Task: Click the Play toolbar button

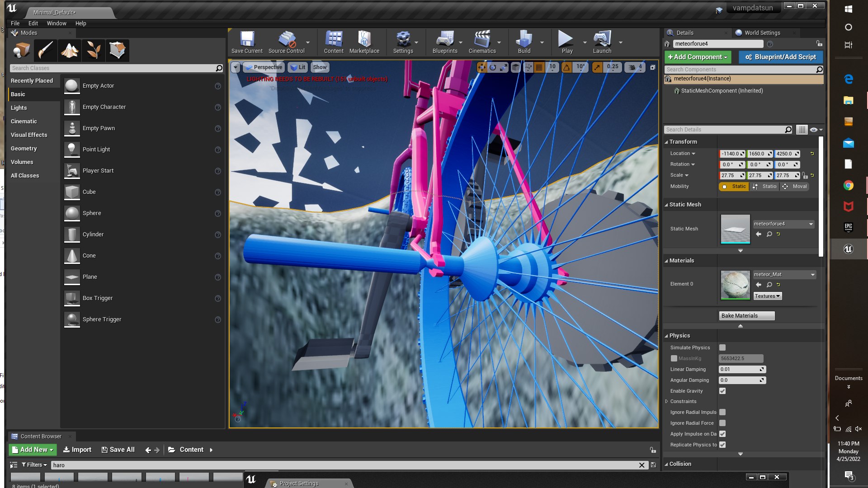Action: point(567,42)
